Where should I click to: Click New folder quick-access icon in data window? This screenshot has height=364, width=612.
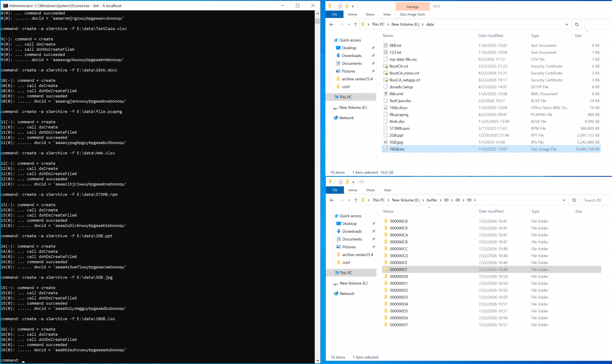pos(347,6)
